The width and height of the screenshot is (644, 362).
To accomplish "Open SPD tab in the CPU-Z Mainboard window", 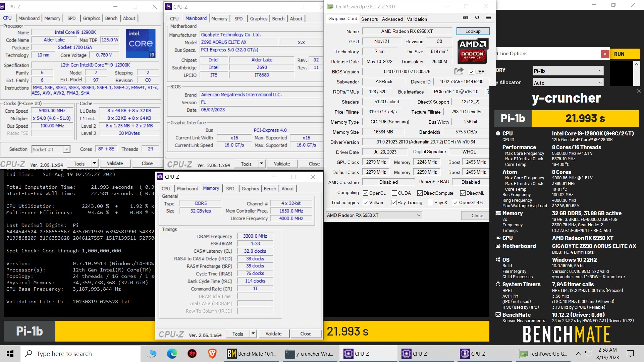I will [238, 19].
